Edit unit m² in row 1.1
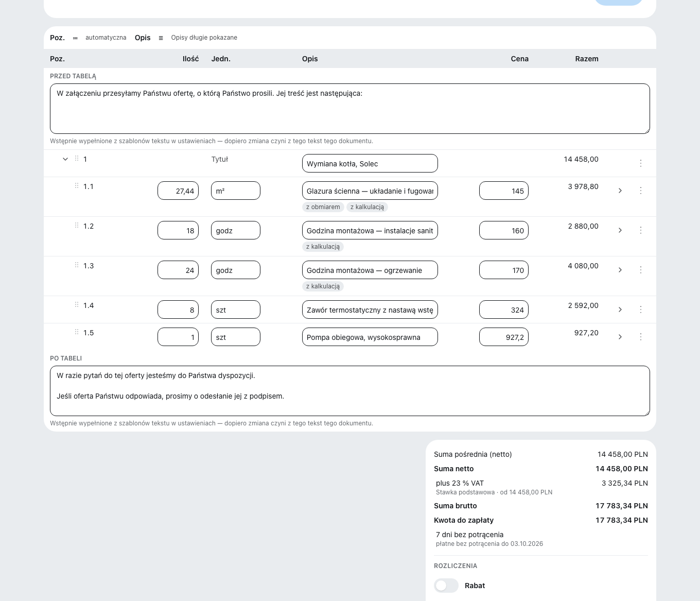The height and width of the screenshot is (601, 700). coord(236,191)
